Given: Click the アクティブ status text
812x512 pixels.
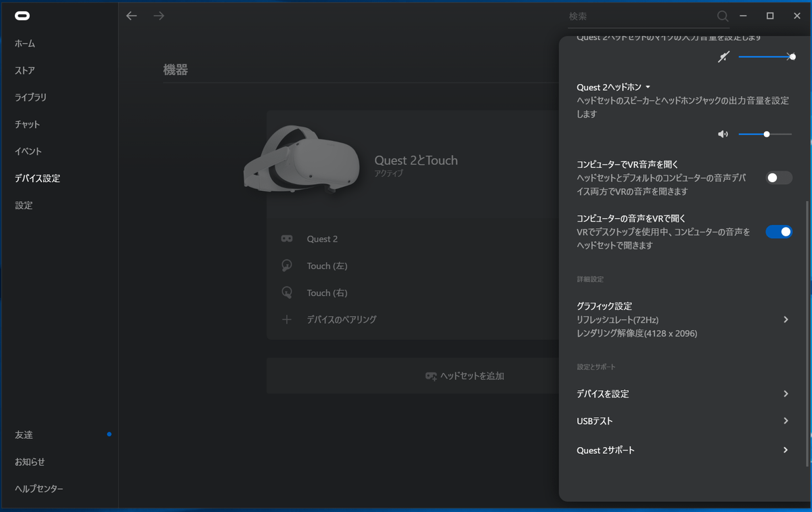Looking at the screenshot, I should [389, 174].
